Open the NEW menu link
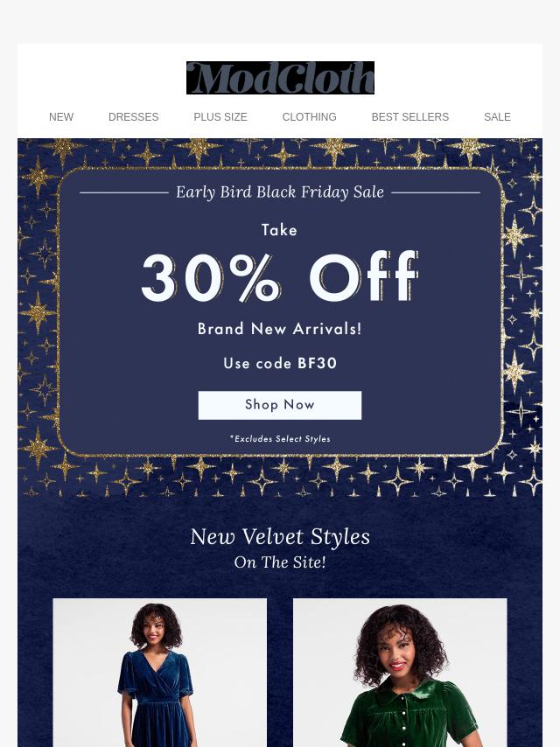The height and width of the screenshot is (747, 560). coord(61,116)
